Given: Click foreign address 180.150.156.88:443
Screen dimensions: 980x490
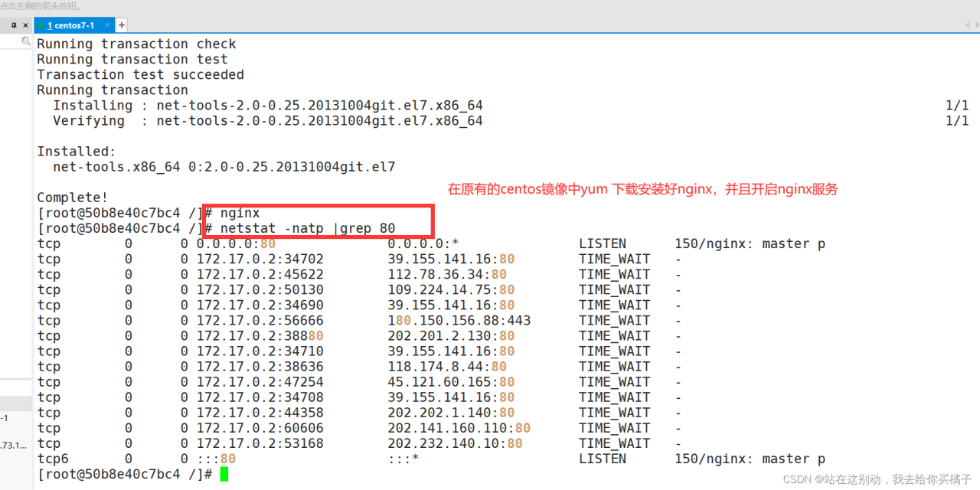Looking at the screenshot, I should (x=459, y=320).
